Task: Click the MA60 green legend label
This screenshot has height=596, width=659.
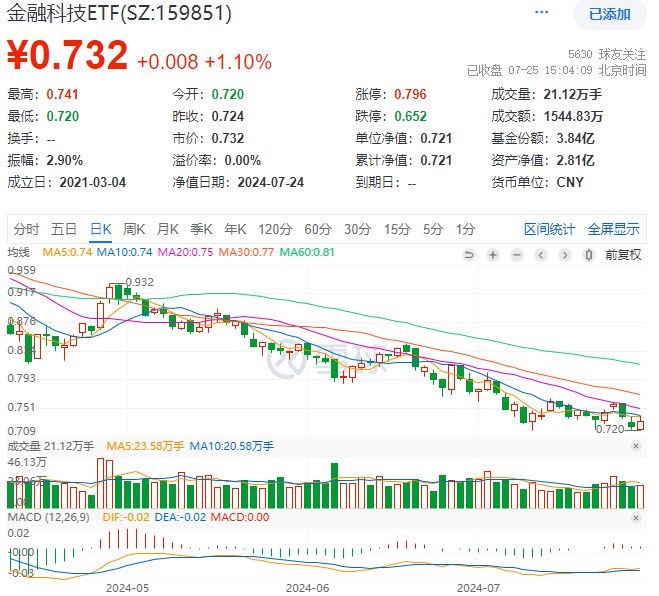Action: tap(307, 252)
